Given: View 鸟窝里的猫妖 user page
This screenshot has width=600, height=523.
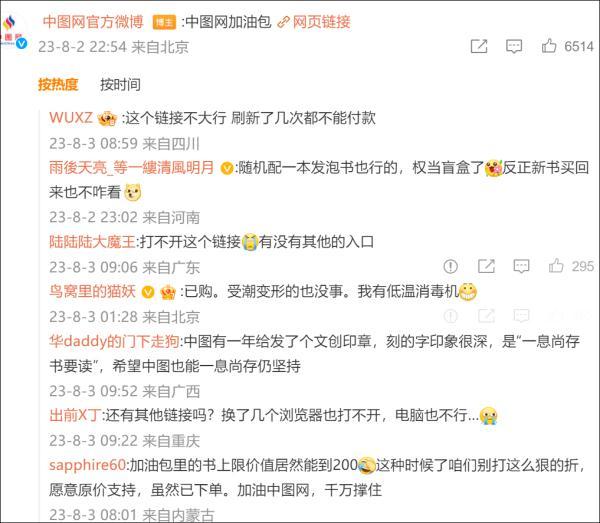Looking at the screenshot, I should (92, 291).
